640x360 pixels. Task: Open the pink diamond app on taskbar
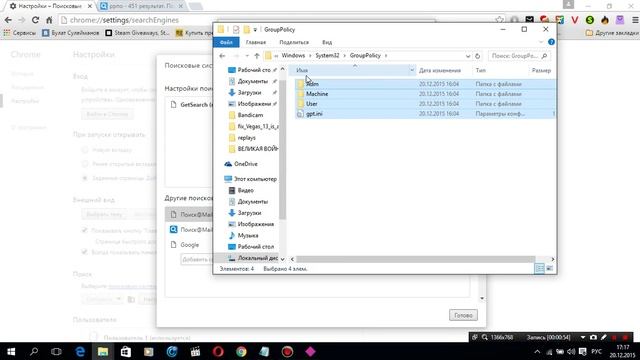coord(310,351)
